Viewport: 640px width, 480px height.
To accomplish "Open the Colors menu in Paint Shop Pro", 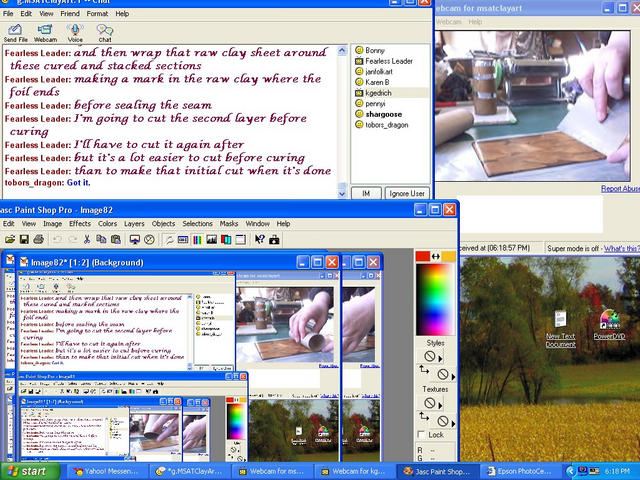I will (x=107, y=223).
